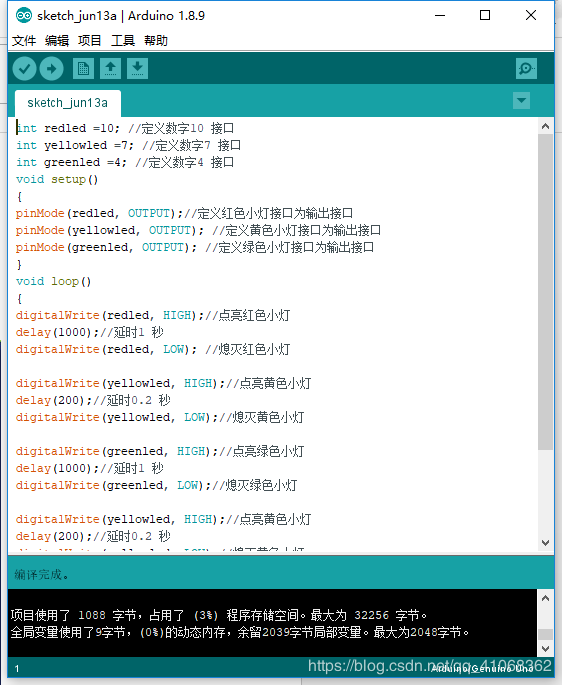Select the sketch_jun13a tab

tap(68, 103)
